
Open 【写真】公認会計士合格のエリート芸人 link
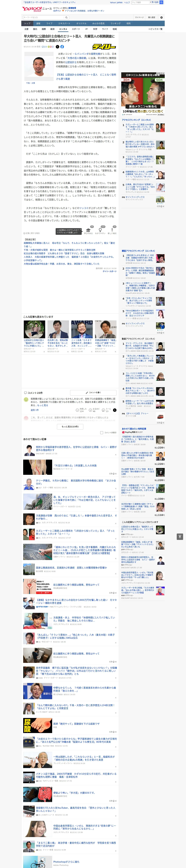(x=86, y=77)
